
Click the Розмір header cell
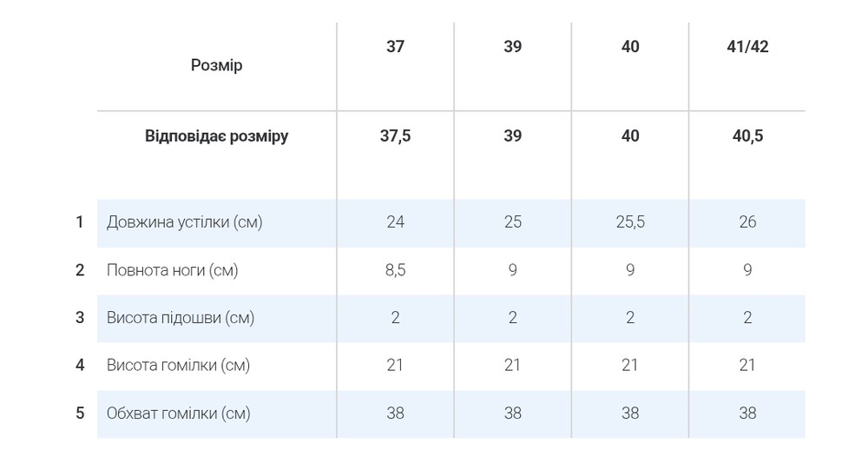[x=216, y=65]
